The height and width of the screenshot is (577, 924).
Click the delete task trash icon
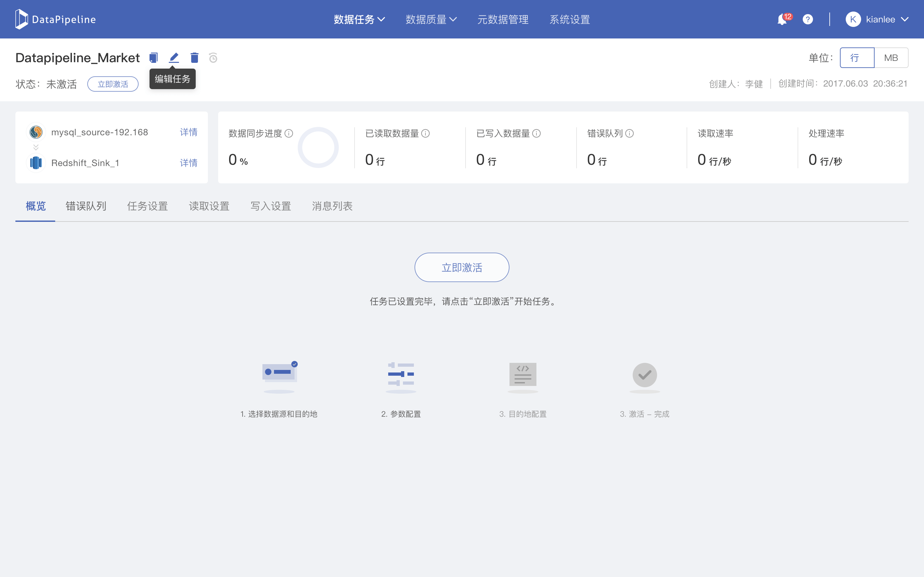click(x=194, y=58)
